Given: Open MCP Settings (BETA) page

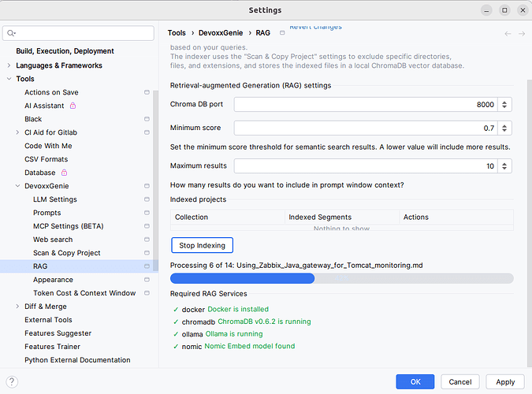Looking at the screenshot, I should (x=68, y=226).
